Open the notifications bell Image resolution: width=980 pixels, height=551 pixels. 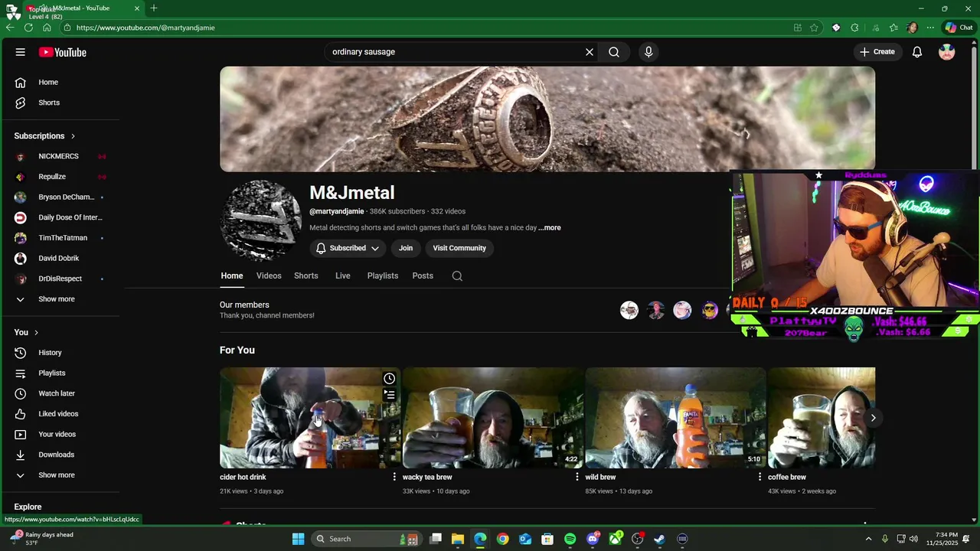coord(917,52)
